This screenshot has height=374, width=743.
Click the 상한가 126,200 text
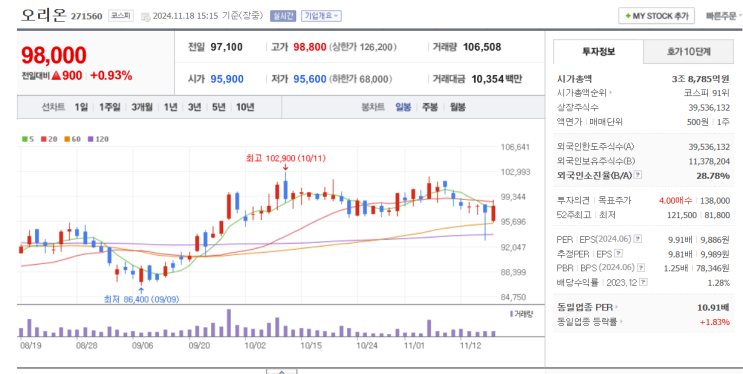(x=363, y=47)
